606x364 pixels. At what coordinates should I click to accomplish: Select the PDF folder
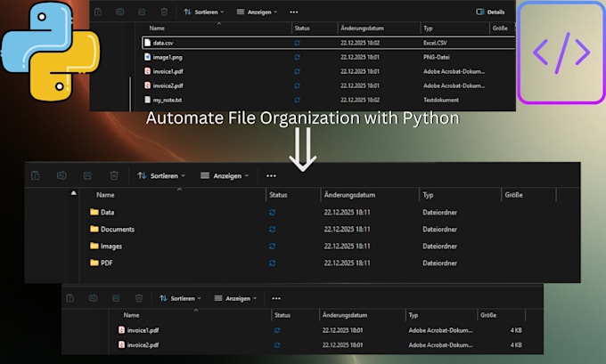point(107,263)
